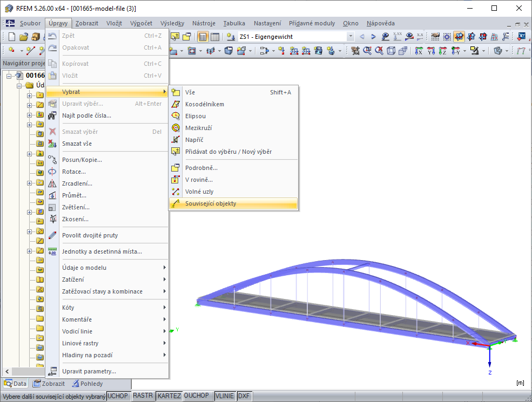Go to previous load case arrow
This screenshot has height=402, width=532.
362,37
